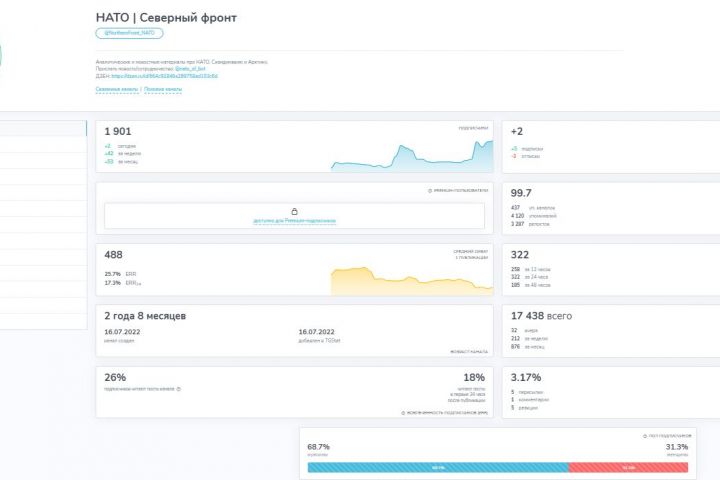Click the 99.7 citation index value

(521, 193)
